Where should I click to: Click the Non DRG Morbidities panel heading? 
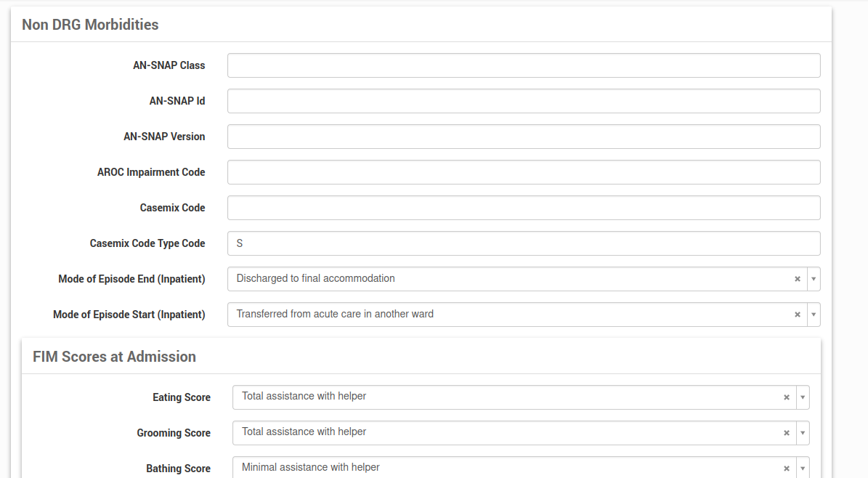point(90,25)
